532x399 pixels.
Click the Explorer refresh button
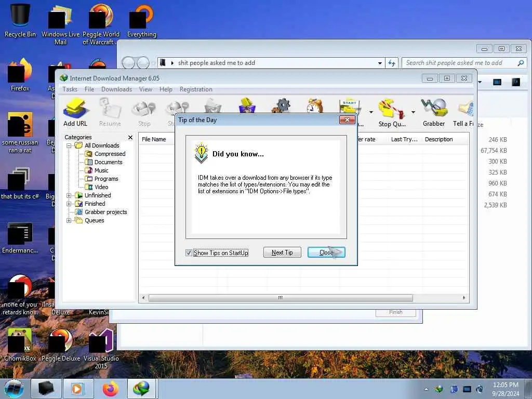[x=392, y=63]
